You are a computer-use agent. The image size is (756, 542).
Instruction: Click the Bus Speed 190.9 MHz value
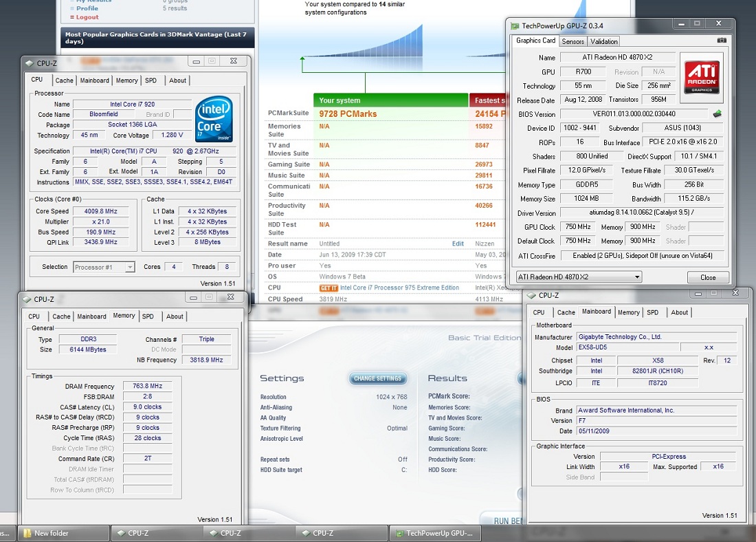click(x=101, y=232)
